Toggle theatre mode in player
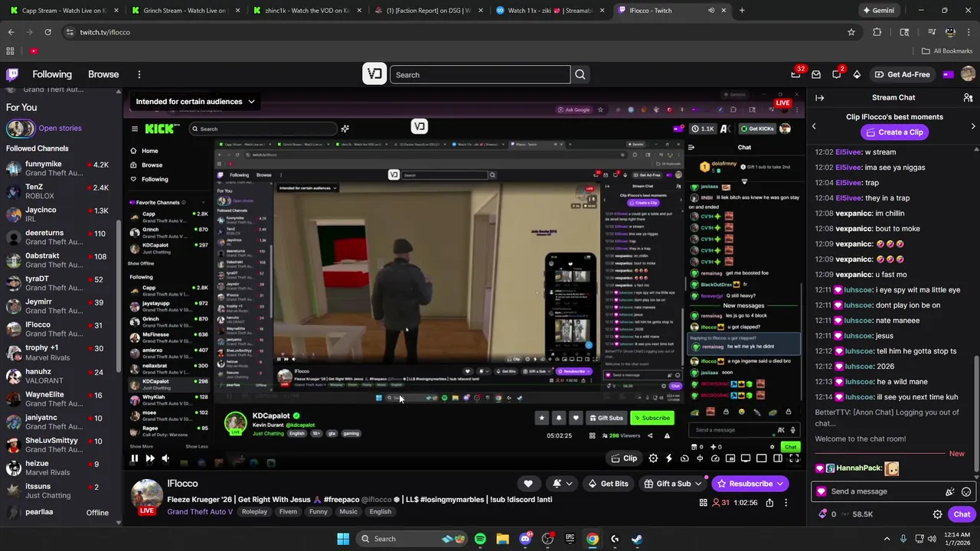The image size is (980, 551). pos(777,458)
